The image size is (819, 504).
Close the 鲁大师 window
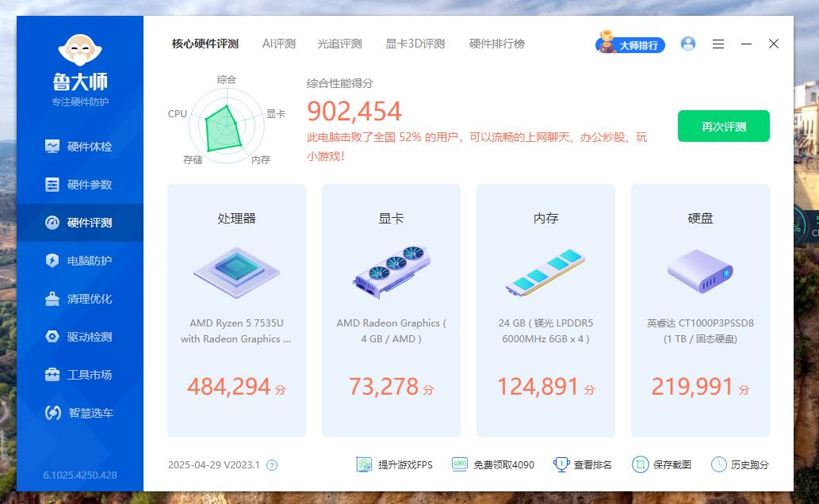tap(774, 44)
